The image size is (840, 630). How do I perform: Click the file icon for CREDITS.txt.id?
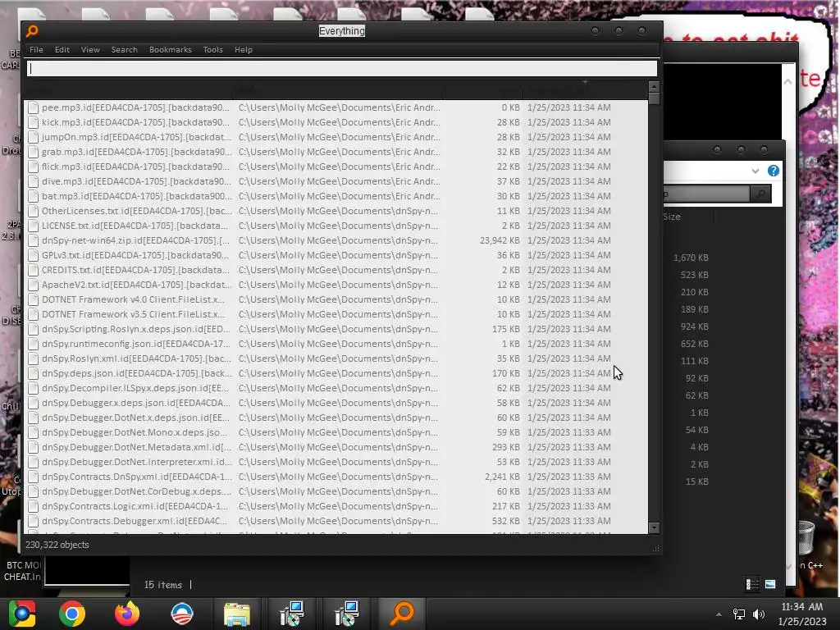[33, 270]
